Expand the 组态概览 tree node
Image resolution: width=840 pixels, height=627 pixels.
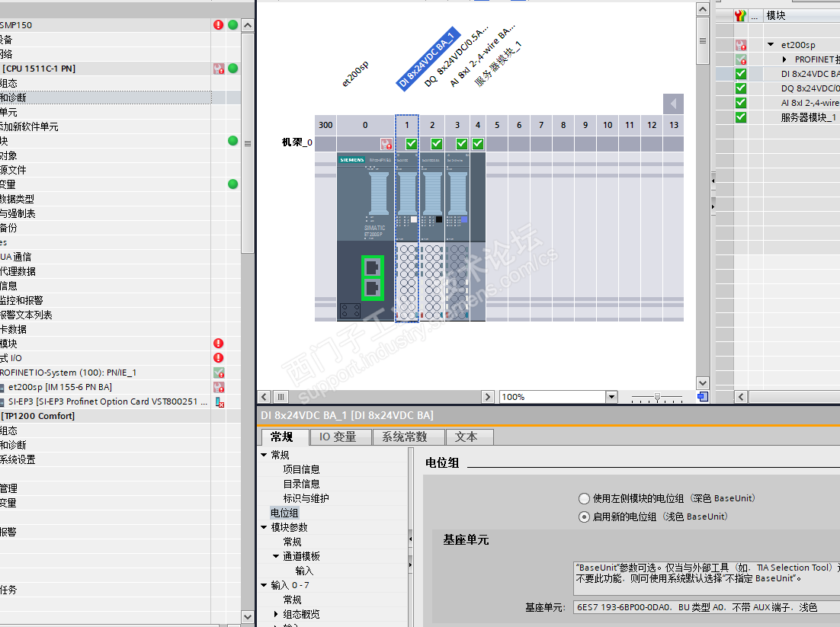click(x=276, y=614)
